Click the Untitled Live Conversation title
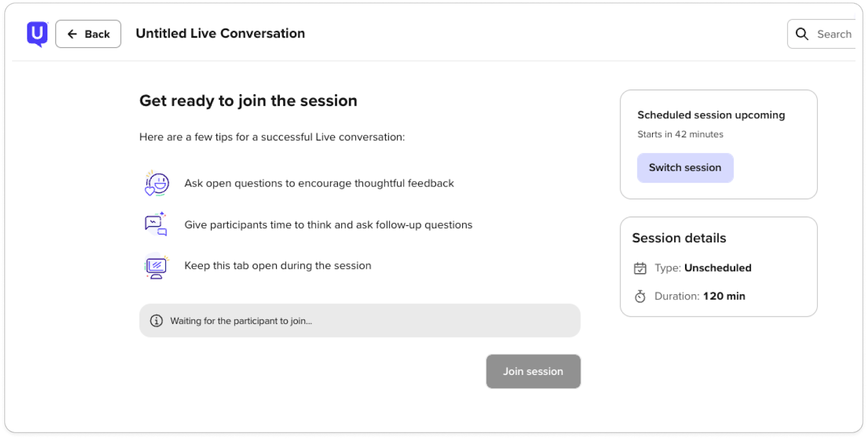Viewport: 868px width, 439px height. click(x=220, y=34)
